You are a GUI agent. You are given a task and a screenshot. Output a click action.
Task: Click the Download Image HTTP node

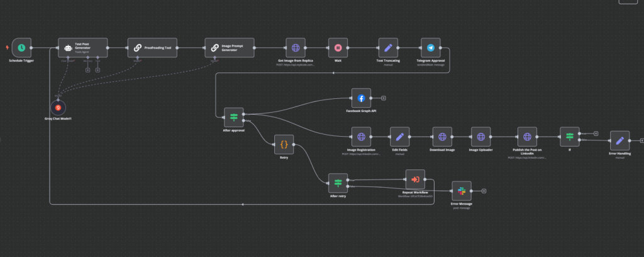[x=442, y=136]
